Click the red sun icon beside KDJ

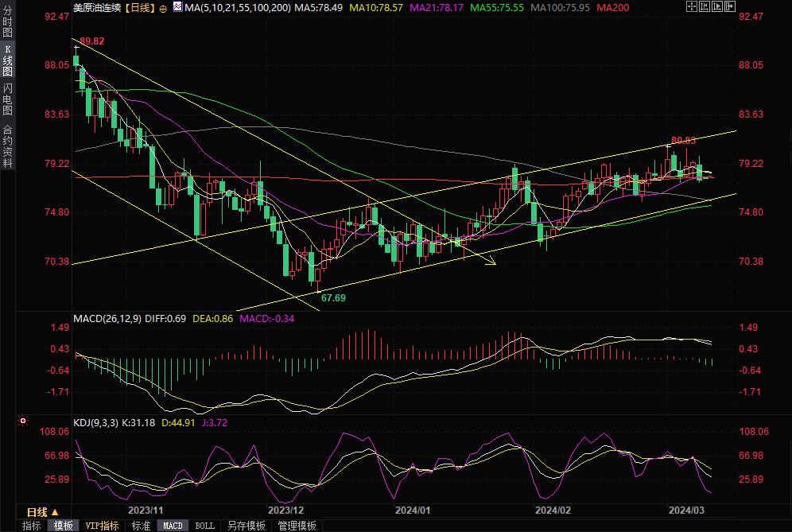[23, 421]
